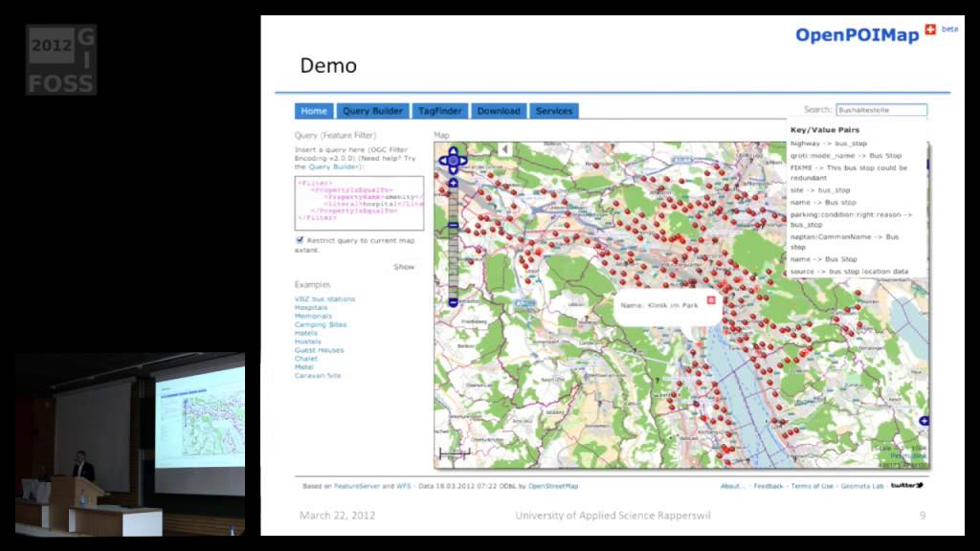The height and width of the screenshot is (551, 980).
Task: Click the Twitter logo link
Action: click(x=907, y=485)
